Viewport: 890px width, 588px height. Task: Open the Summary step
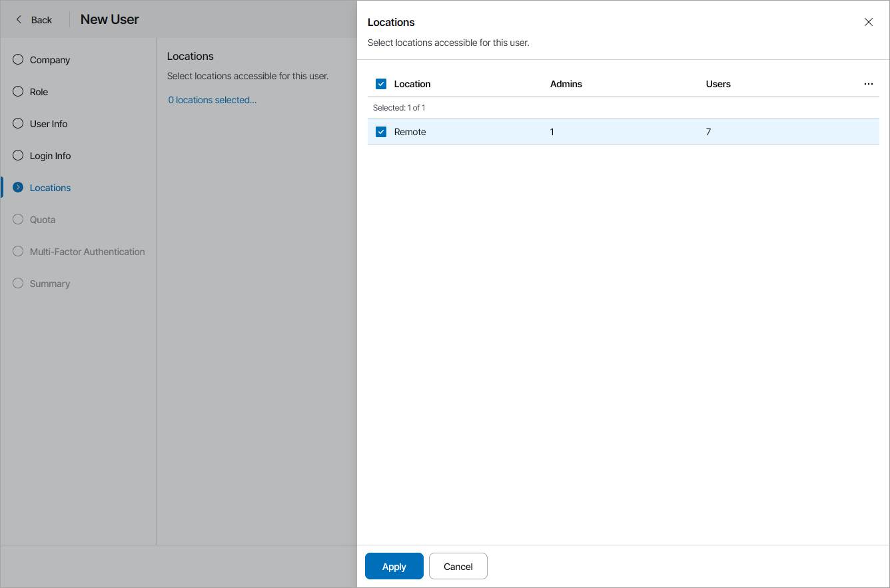(49, 284)
